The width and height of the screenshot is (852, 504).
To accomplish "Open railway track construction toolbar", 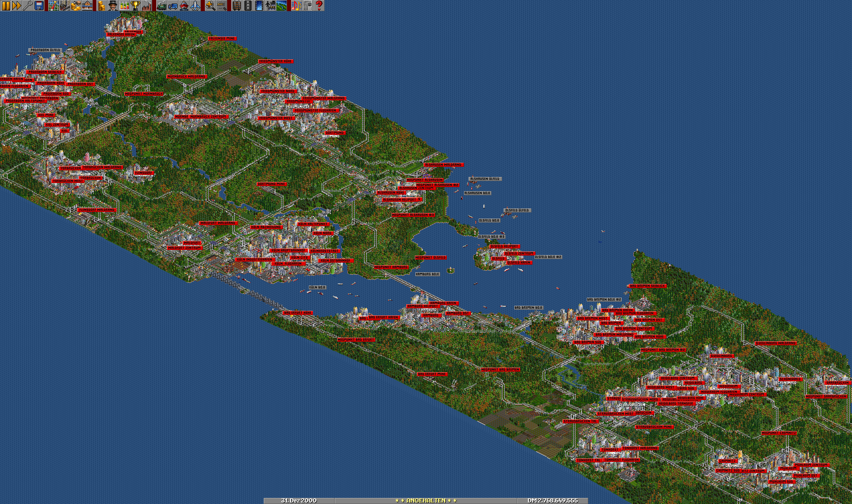I will tap(236, 6).
